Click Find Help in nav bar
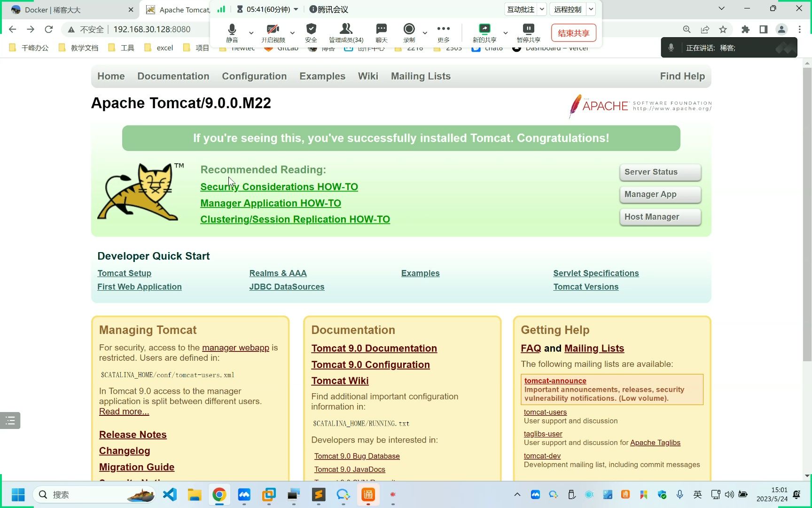The width and height of the screenshot is (812, 508). pos(682,76)
